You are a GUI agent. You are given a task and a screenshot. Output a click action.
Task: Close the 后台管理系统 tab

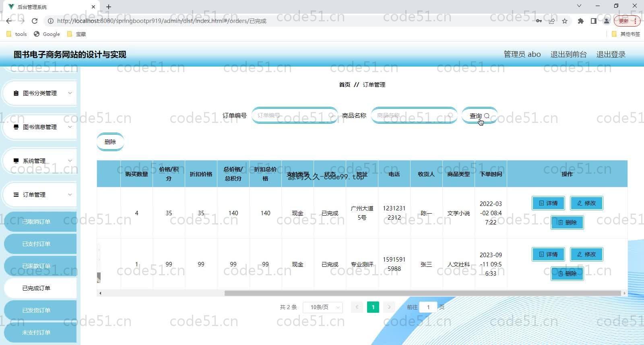93,7
